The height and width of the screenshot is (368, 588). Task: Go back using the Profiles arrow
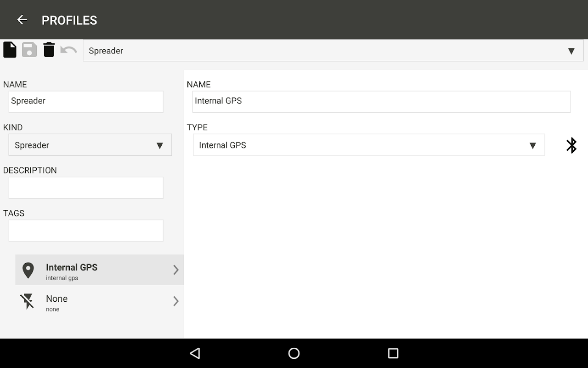22,20
